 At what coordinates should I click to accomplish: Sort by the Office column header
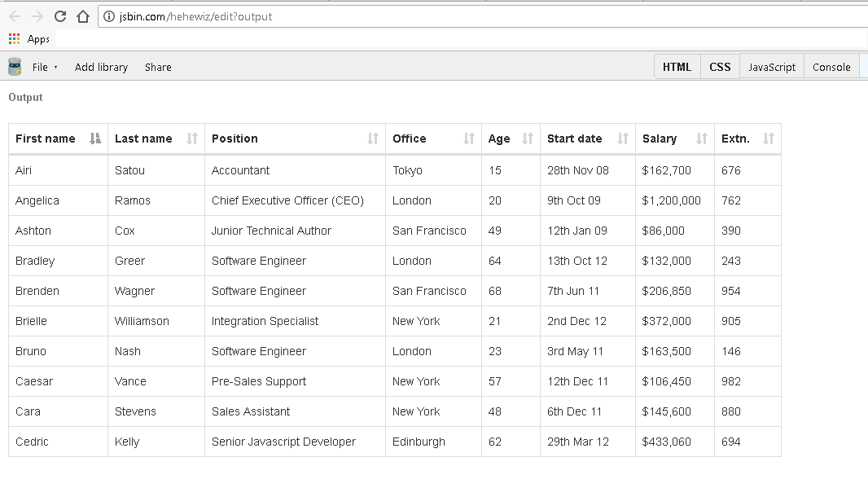410,138
